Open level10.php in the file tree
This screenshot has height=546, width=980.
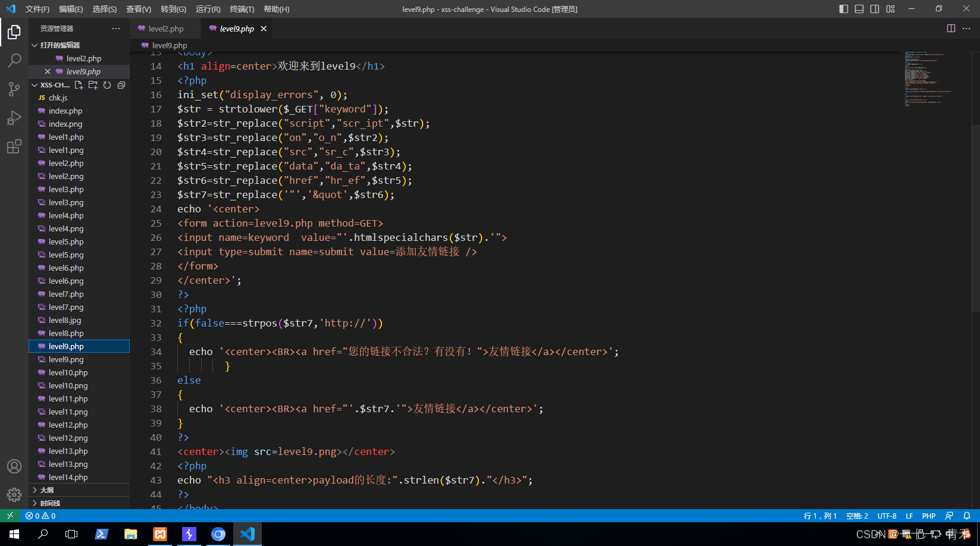[79, 372]
